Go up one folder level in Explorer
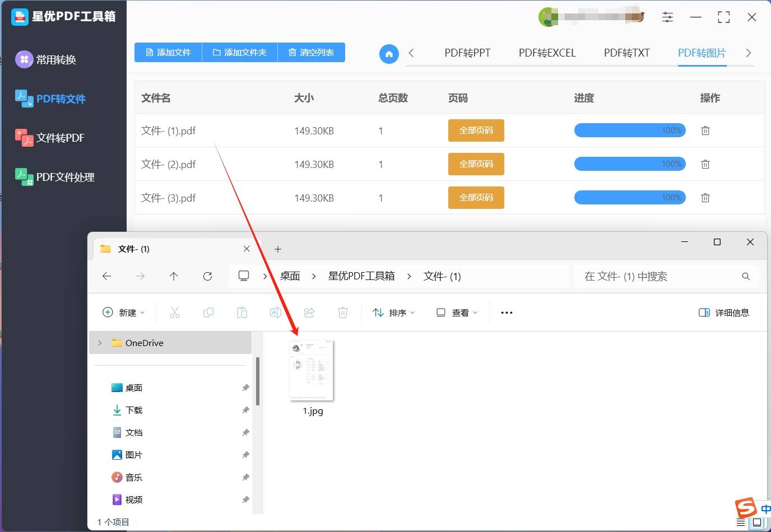Viewport: 771px width, 532px height. [174, 276]
